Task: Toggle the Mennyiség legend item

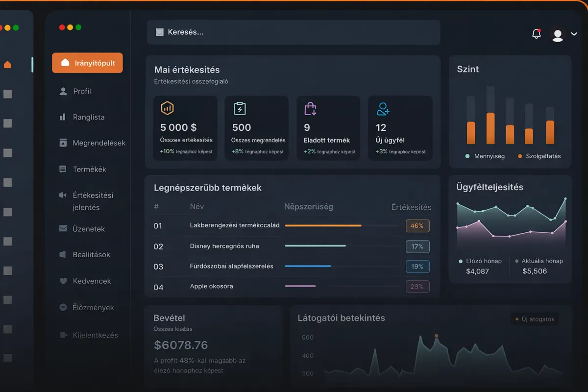Action: click(x=485, y=156)
